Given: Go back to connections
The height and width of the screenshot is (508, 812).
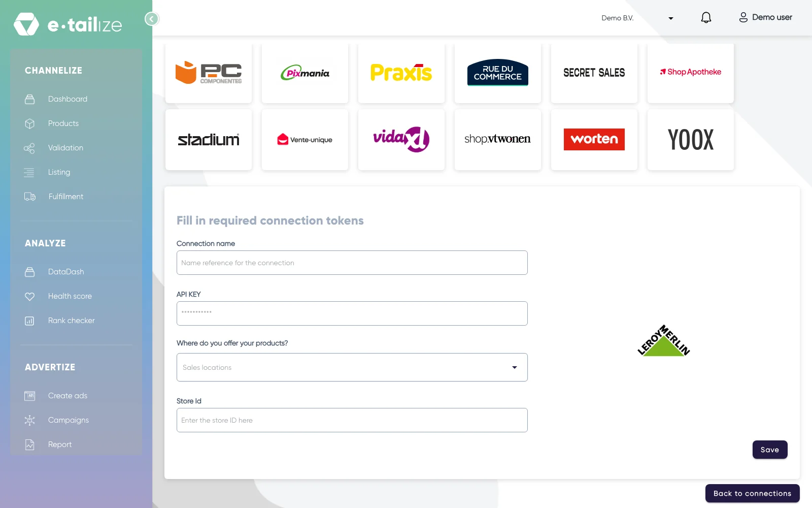Looking at the screenshot, I should [752, 493].
